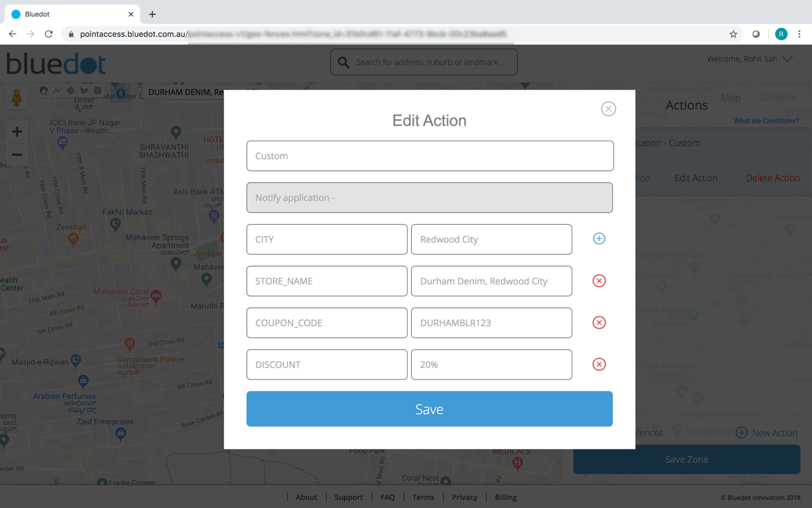Open the Custom action type selector

430,156
